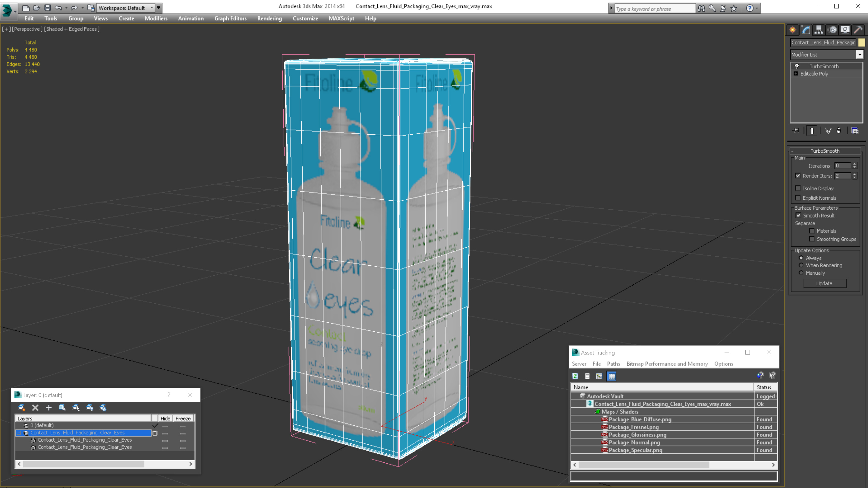Toggle the Smooth Result checkbox
The image size is (868, 488).
click(798, 216)
